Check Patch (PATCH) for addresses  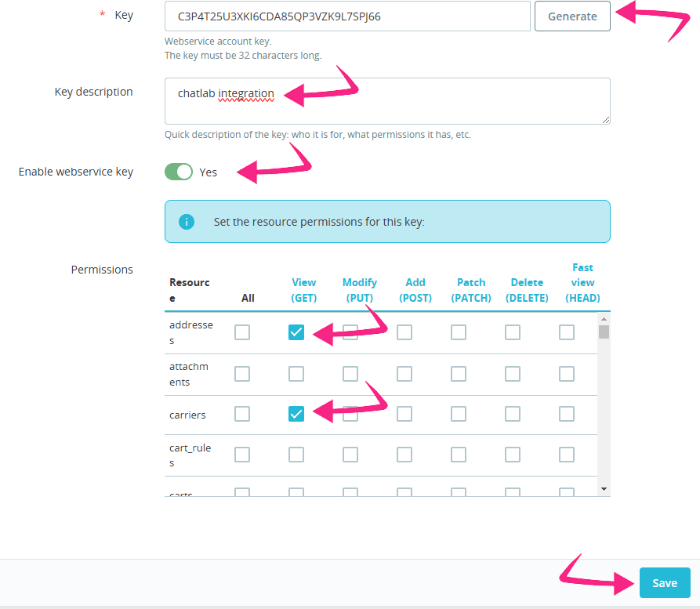click(459, 332)
